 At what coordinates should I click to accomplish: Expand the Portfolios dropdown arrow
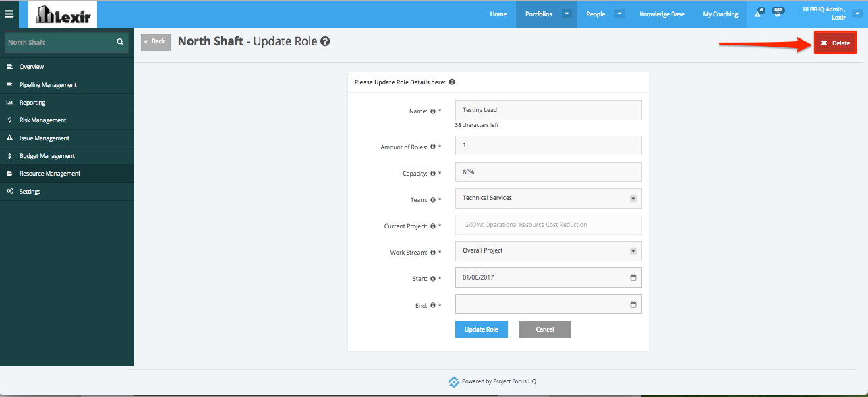point(567,14)
